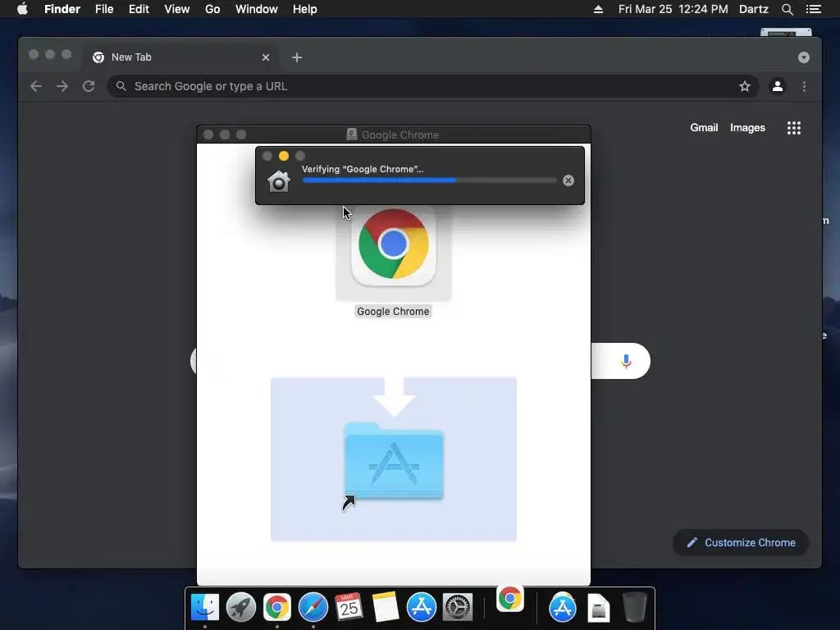Open the Images link

tap(747, 127)
